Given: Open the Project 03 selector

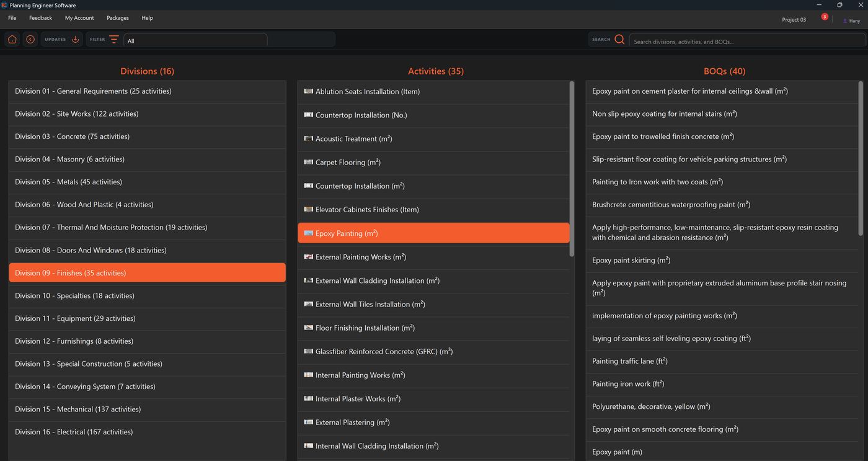Looking at the screenshot, I should [x=794, y=20].
